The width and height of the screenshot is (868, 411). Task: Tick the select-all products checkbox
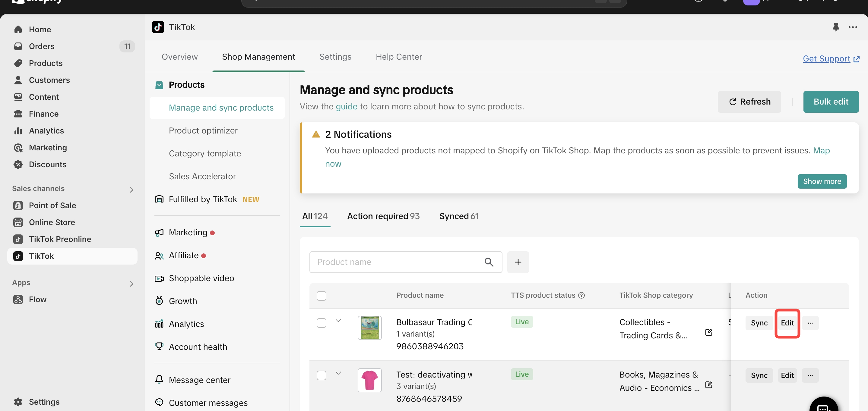click(322, 296)
